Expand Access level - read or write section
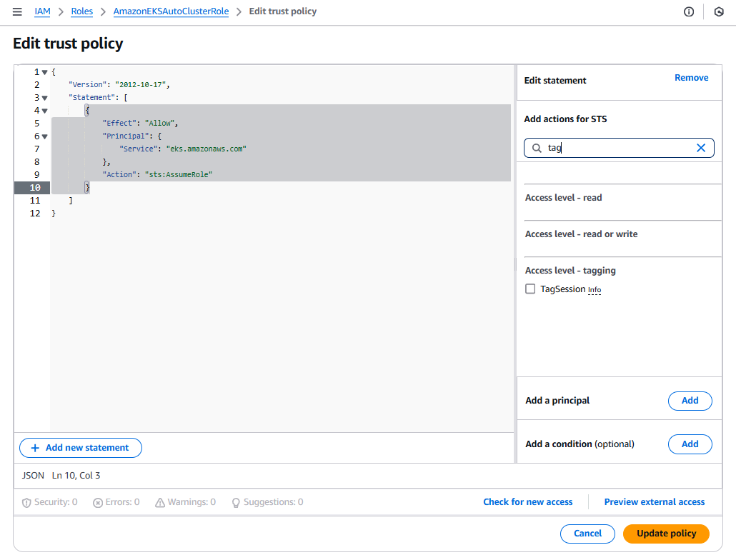Screen dimensions: 736x560 pyautogui.click(x=581, y=234)
